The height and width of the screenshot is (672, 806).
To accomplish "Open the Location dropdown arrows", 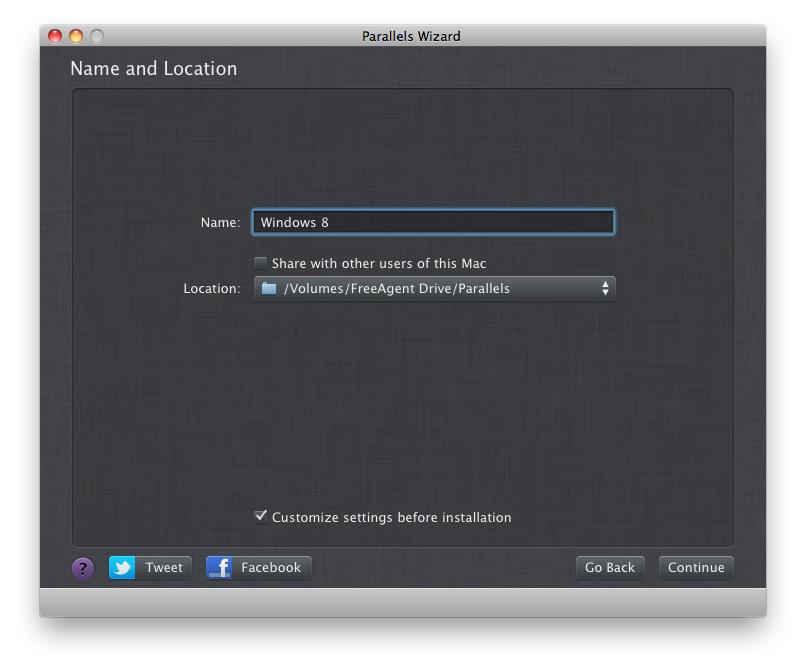I will 605,288.
